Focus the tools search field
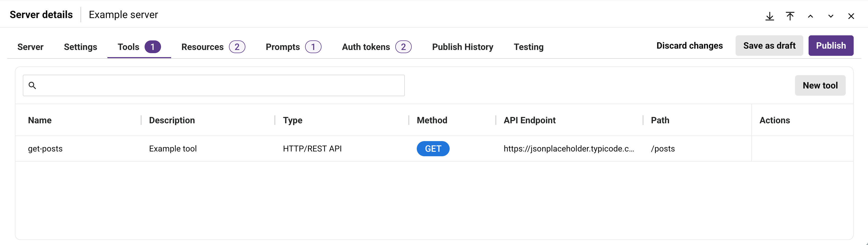 (x=214, y=85)
